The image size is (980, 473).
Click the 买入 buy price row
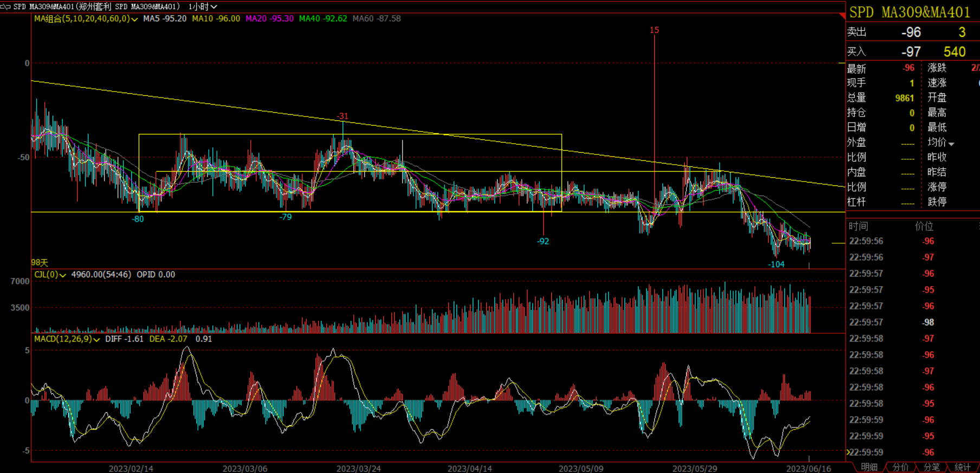point(912,52)
